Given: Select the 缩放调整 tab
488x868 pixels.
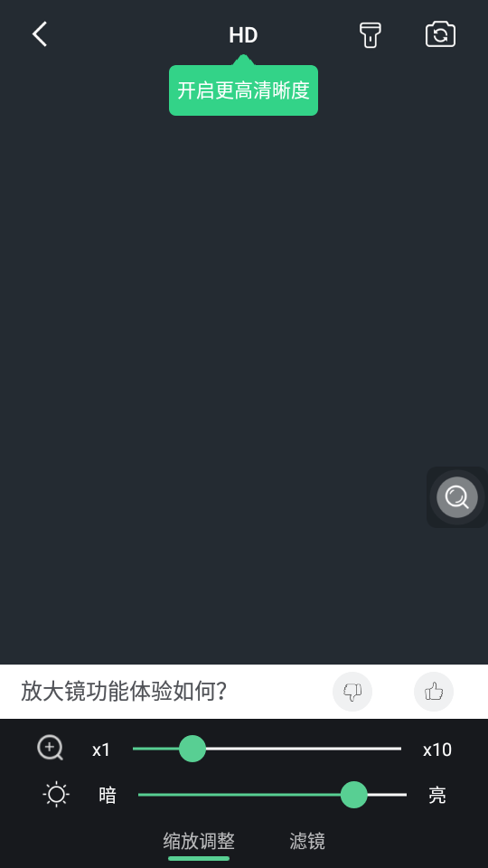Looking at the screenshot, I should 199,842.
